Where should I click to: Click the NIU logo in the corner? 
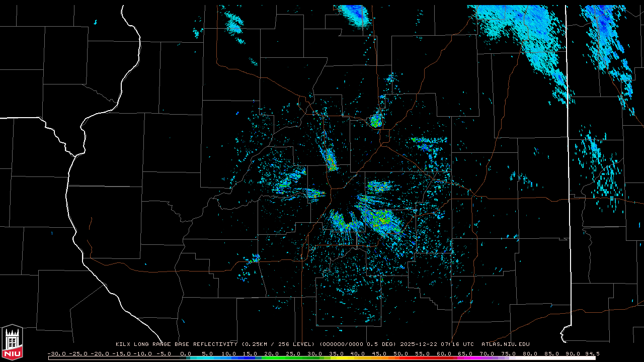click(x=12, y=343)
